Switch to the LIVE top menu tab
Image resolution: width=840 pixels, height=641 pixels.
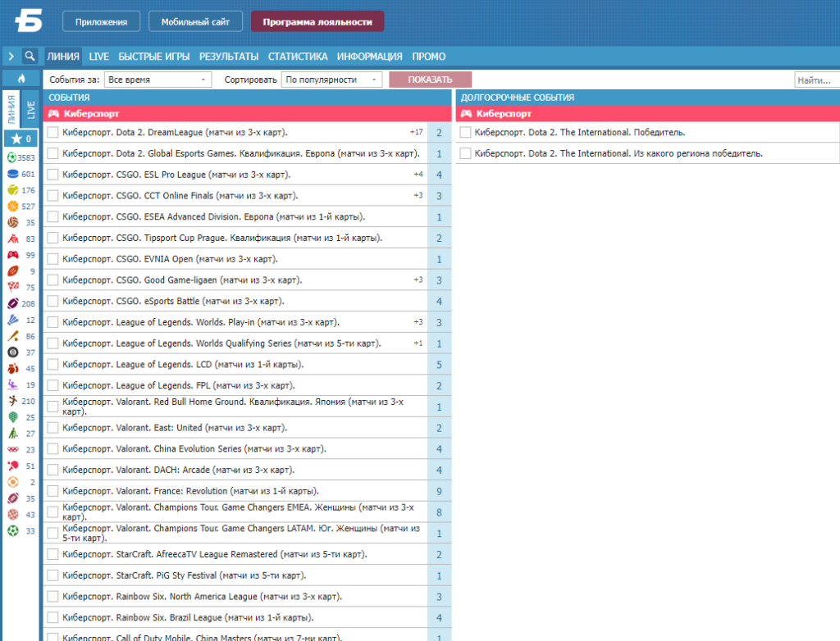[x=99, y=57]
